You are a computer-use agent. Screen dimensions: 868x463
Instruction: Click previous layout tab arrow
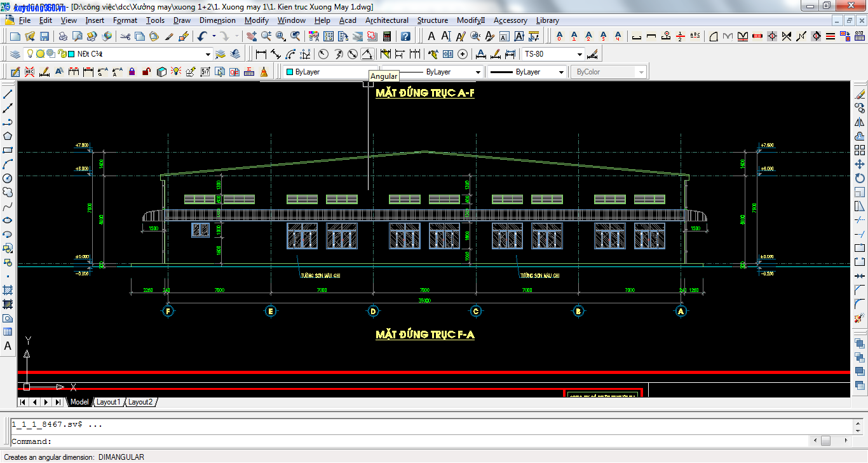pyautogui.click(x=35, y=402)
